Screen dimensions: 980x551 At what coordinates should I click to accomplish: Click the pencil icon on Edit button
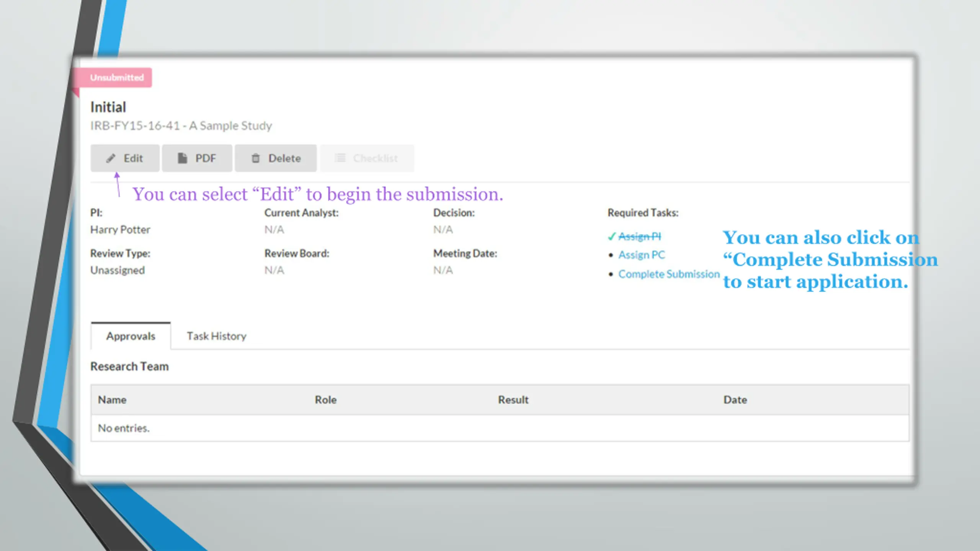click(x=111, y=158)
